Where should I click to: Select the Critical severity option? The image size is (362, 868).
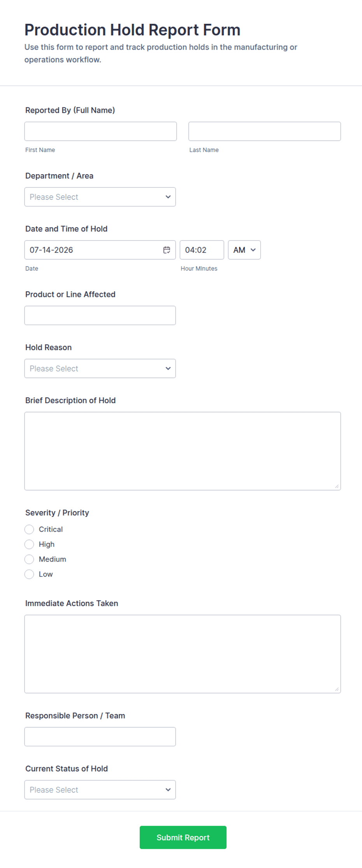click(29, 529)
